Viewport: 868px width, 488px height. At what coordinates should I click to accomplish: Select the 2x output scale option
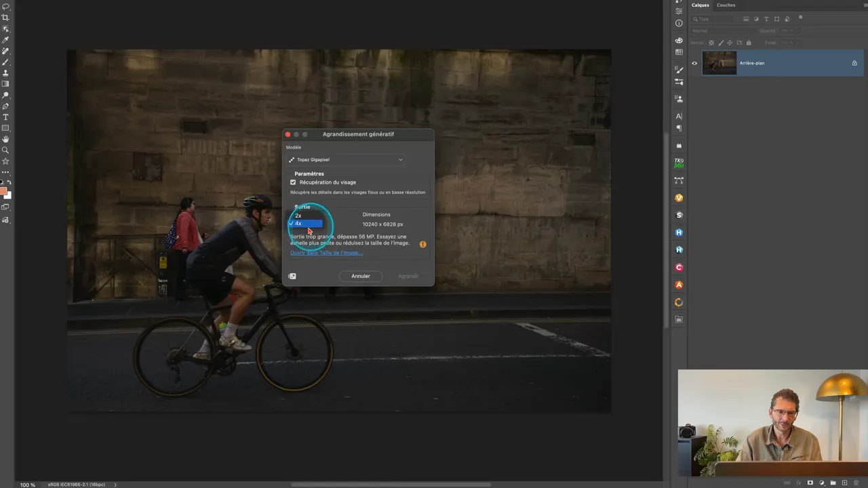(x=298, y=216)
